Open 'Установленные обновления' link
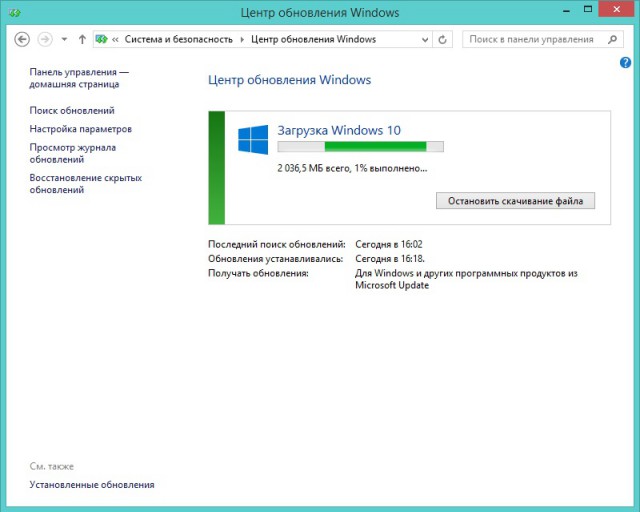 92,485
